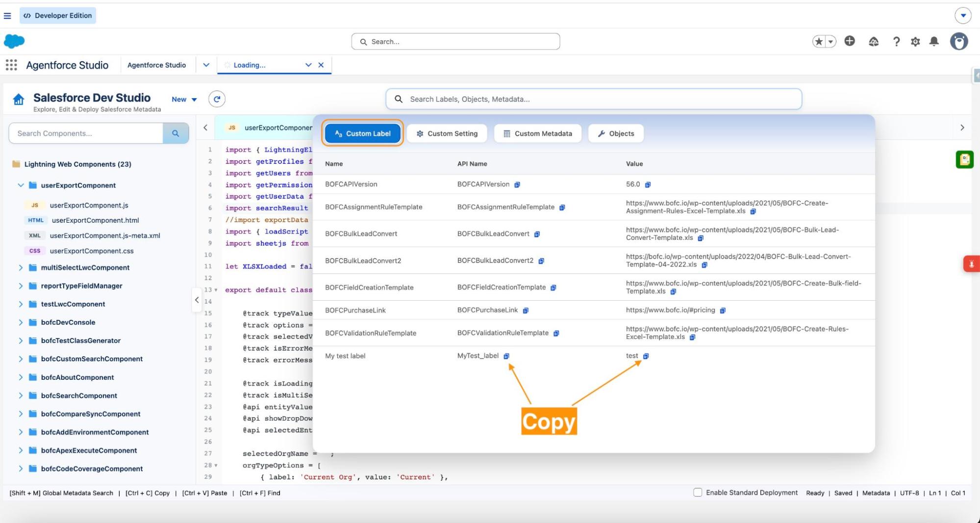The height and width of the screenshot is (523, 980).
Task: Click the favorites star icon
Action: tap(819, 42)
